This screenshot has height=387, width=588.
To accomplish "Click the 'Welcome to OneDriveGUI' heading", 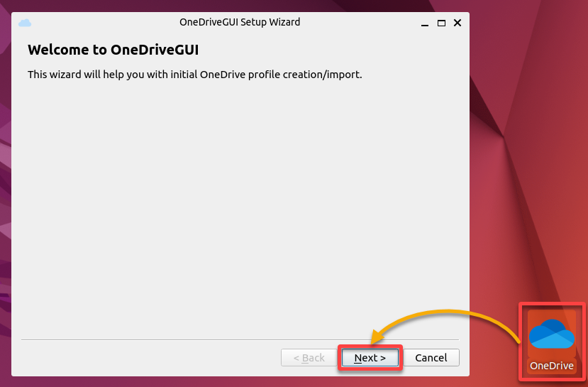I will (x=113, y=50).
